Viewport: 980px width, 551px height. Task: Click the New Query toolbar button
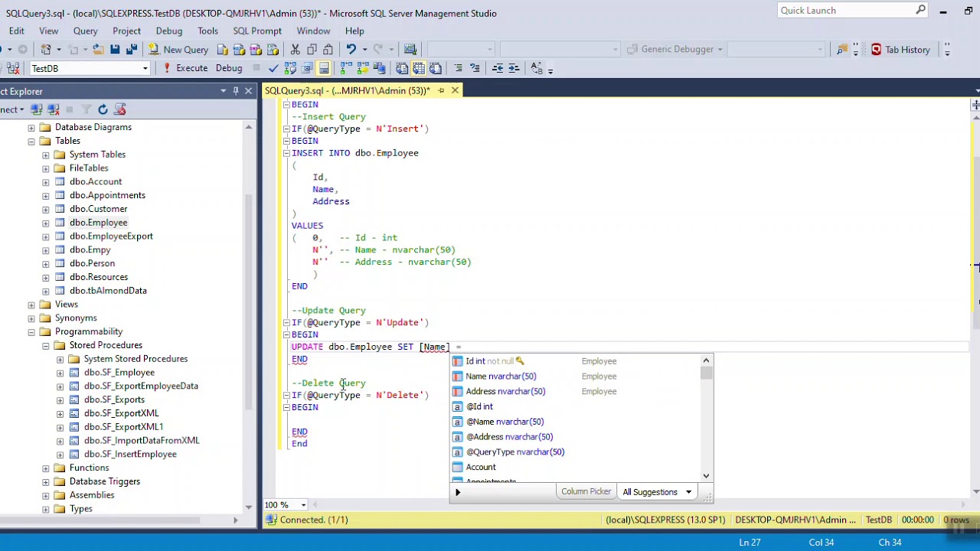pyautogui.click(x=178, y=50)
